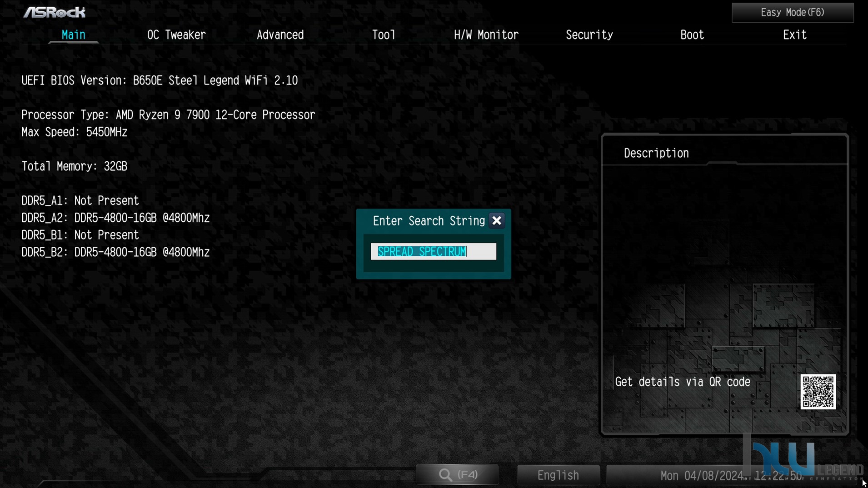Switch to the Security tab

pyautogui.click(x=589, y=35)
